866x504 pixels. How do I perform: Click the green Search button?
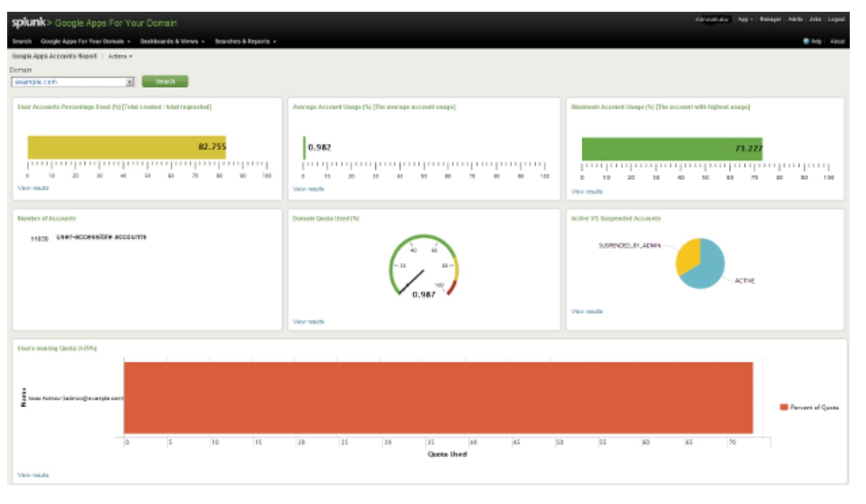pyautogui.click(x=165, y=82)
